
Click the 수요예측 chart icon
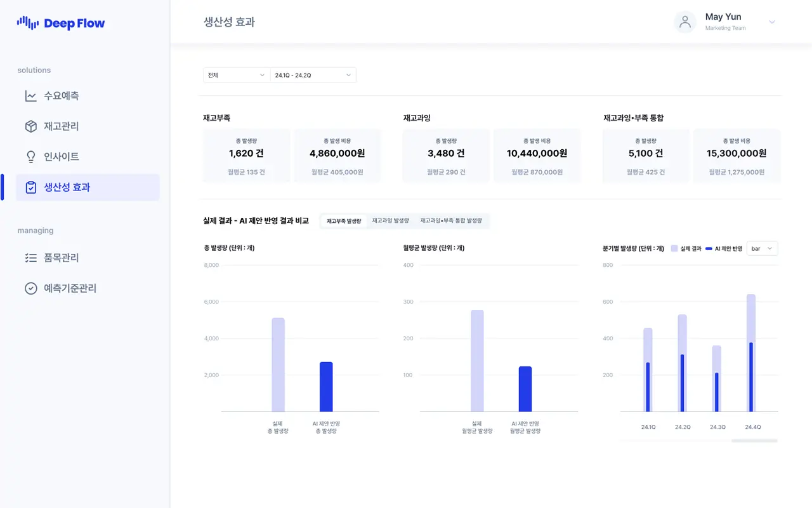(x=30, y=96)
